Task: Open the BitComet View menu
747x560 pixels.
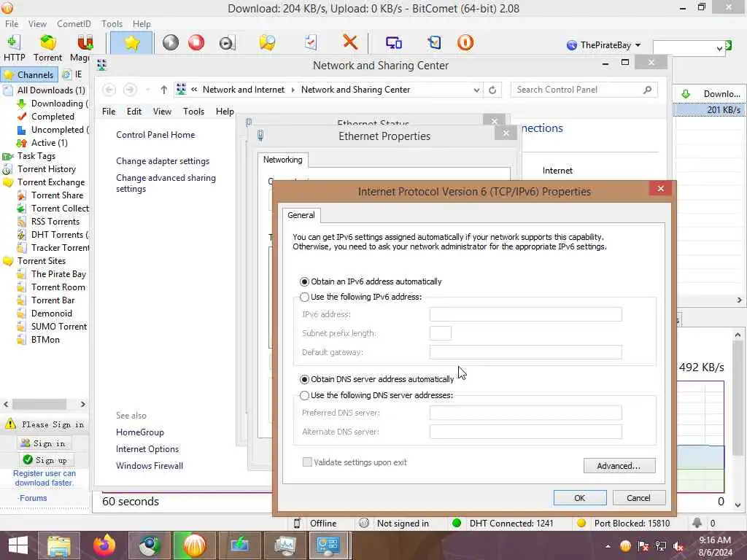Action: pyautogui.click(x=37, y=24)
